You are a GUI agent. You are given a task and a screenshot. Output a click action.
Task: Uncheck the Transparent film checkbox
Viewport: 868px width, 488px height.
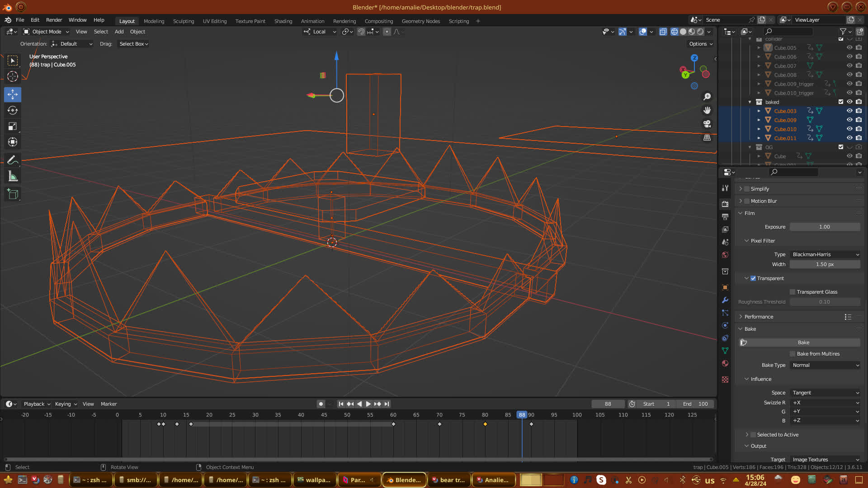(753, 278)
